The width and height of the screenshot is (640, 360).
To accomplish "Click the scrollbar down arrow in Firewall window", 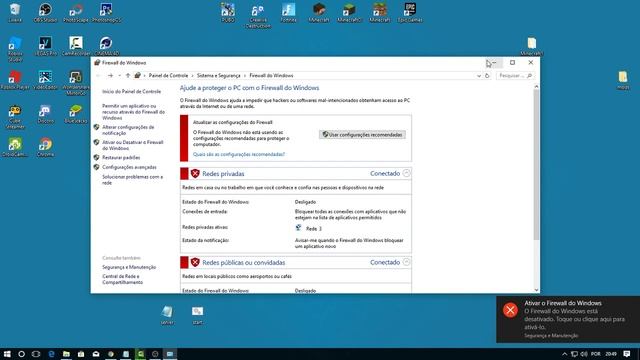I will [536, 290].
